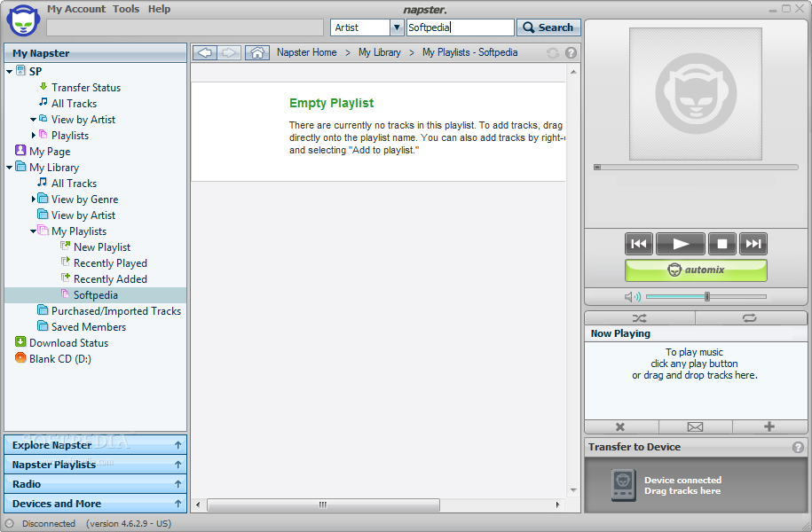Viewport: 812px width, 532px height.
Task: Click the My Napster panel header
Action: point(95,53)
